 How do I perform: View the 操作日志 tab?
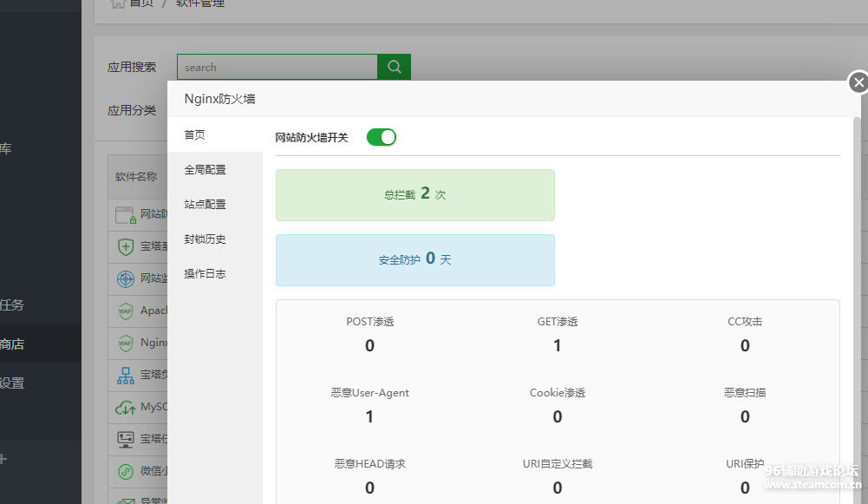205,274
